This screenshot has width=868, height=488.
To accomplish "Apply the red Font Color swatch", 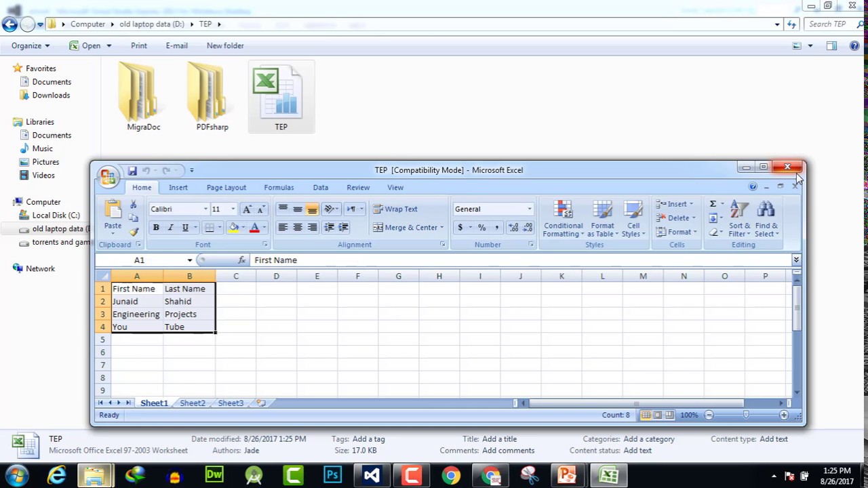I will pos(255,228).
